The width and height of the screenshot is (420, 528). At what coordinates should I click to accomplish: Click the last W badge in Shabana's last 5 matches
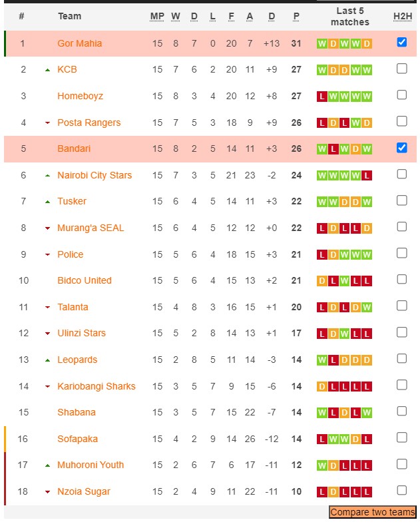pyautogui.click(x=367, y=413)
